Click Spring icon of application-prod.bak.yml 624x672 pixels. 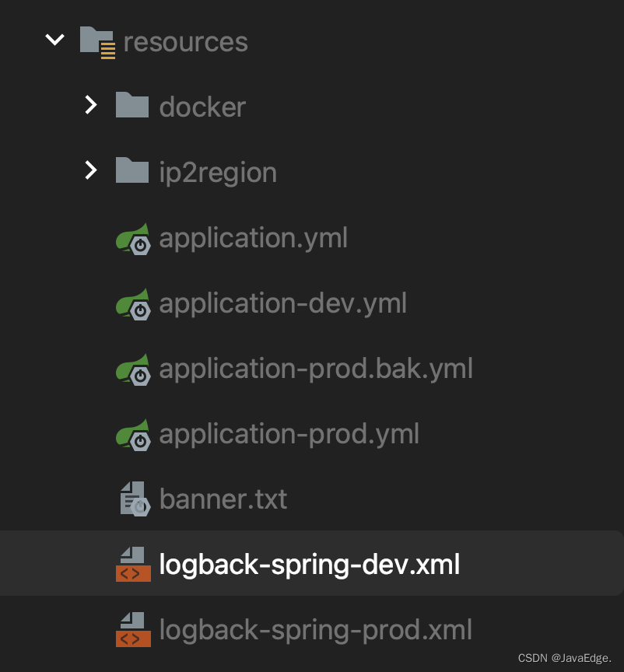coord(132,369)
